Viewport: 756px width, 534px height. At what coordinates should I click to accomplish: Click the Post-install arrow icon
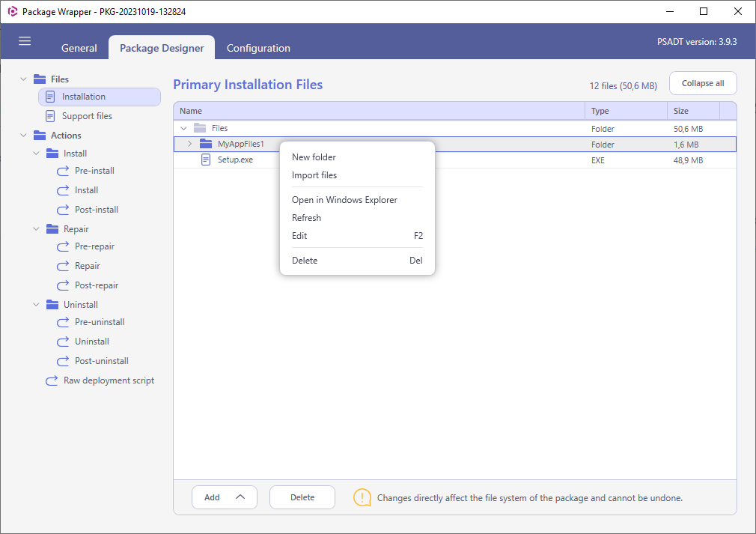[63, 210]
